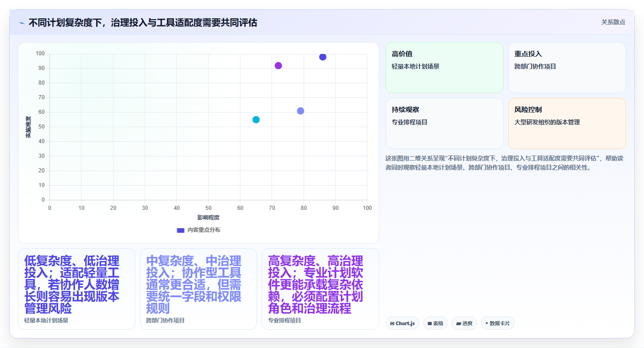
Task: Select the dark blue scatter point near 98
Action: [323, 57]
